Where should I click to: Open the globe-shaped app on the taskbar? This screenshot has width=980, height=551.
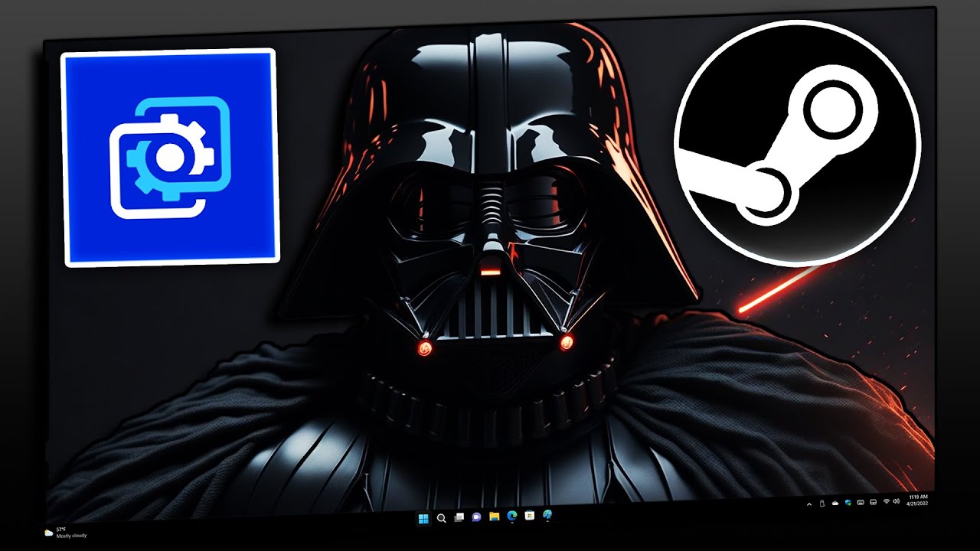pos(548,516)
